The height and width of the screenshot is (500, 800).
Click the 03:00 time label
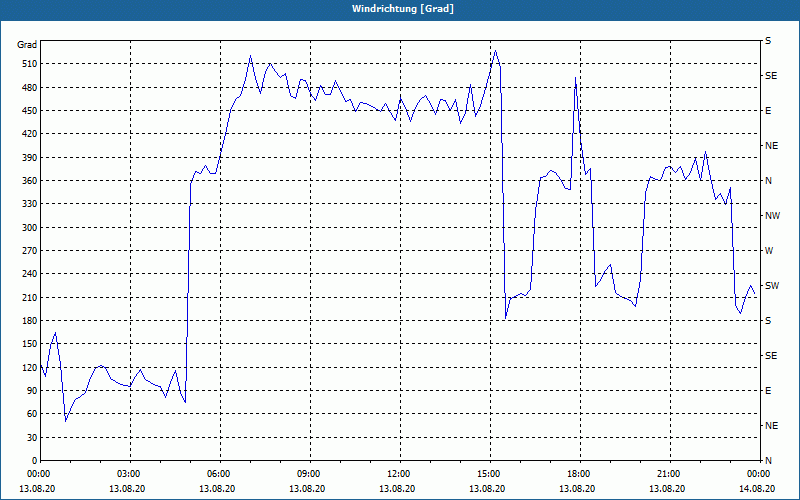tap(128, 474)
